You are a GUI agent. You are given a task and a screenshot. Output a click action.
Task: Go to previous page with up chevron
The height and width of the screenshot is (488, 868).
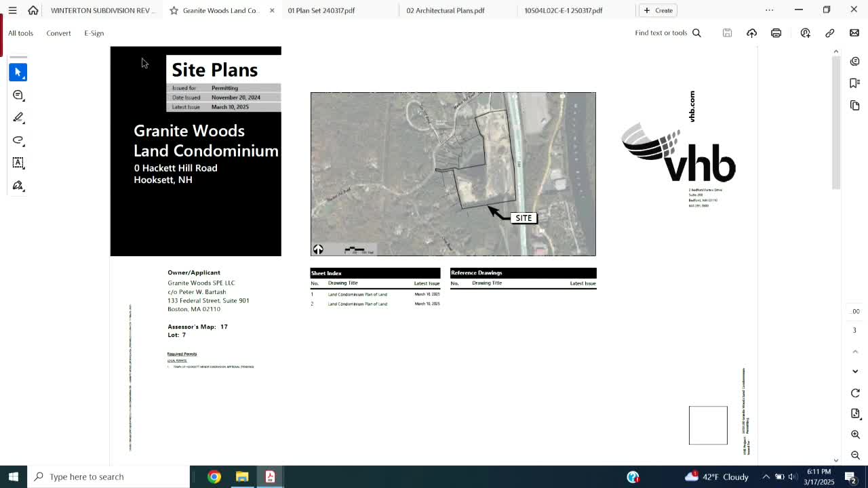(855, 351)
